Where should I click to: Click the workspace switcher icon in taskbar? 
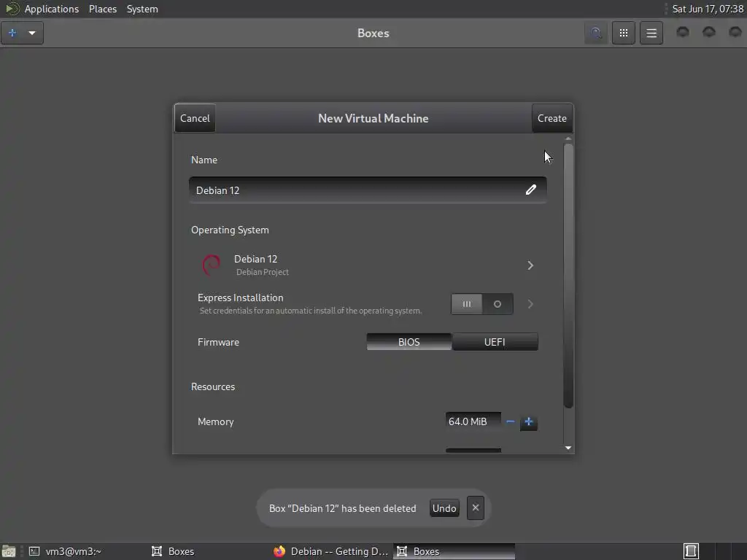click(691, 551)
